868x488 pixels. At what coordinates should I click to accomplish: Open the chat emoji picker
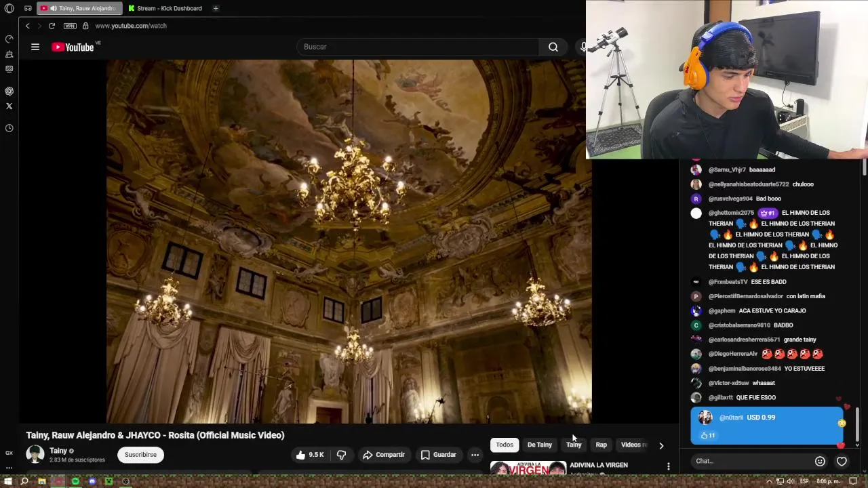[x=820, y=461]
